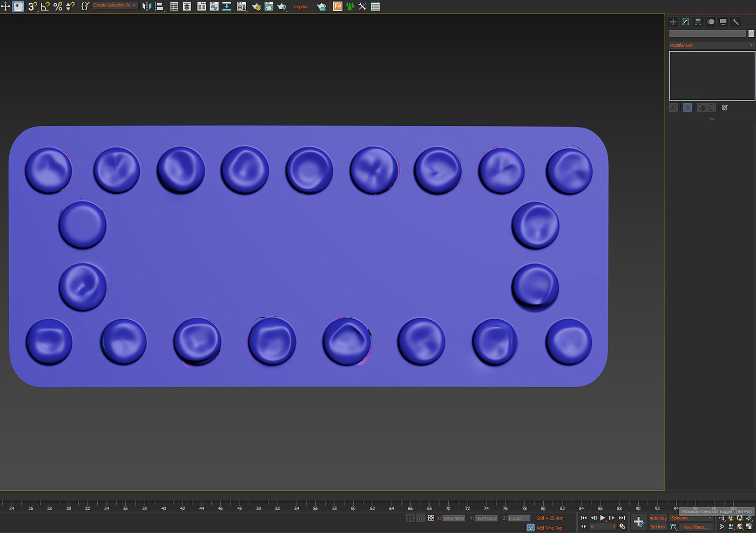Open the Curve Editor icon
This screenshot has height=533, width=756.
(214, 6)
